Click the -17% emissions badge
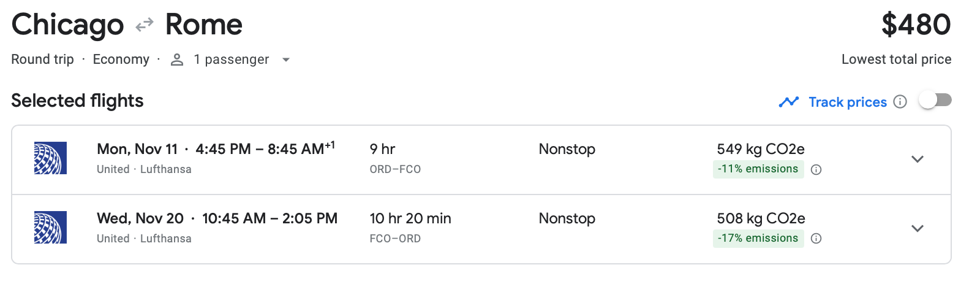 pos(758,238)
